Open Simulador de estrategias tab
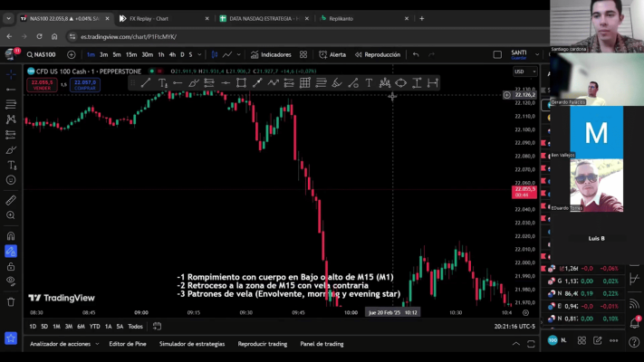644x362 pixels. pos(192,344)
